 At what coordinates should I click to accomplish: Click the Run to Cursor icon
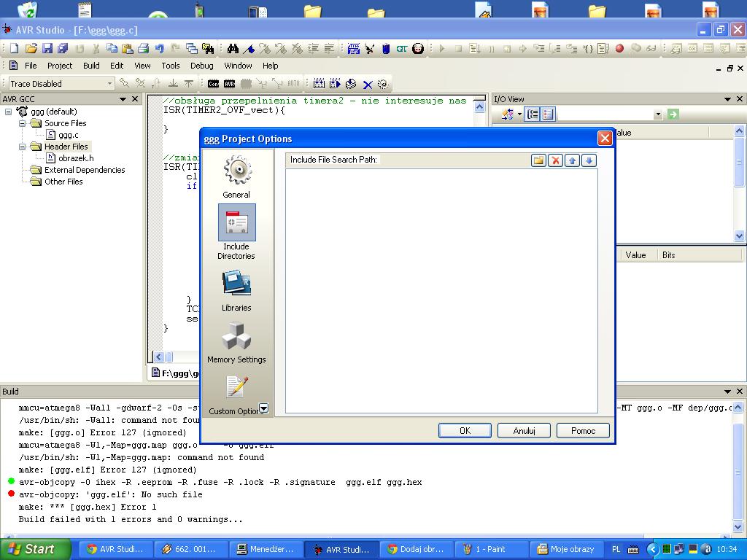(x=588, y=48)
